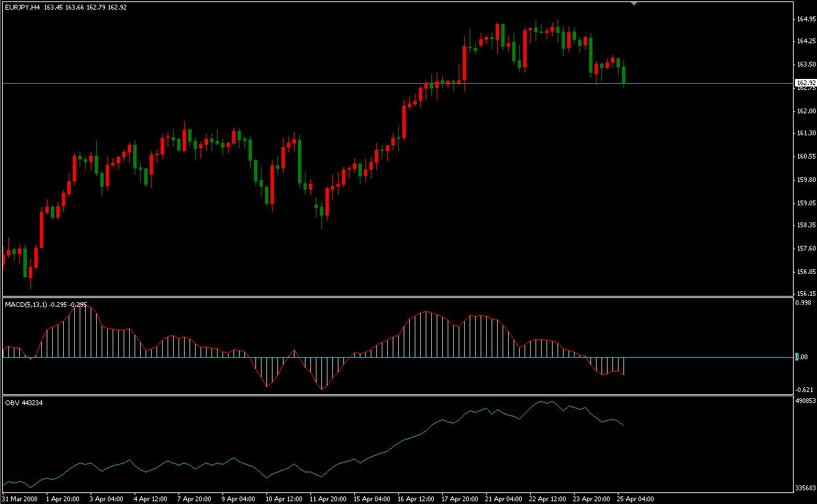Click the 162.00 price axis value
The height and width of the screenshot is (504, 817).
point(805,111)
